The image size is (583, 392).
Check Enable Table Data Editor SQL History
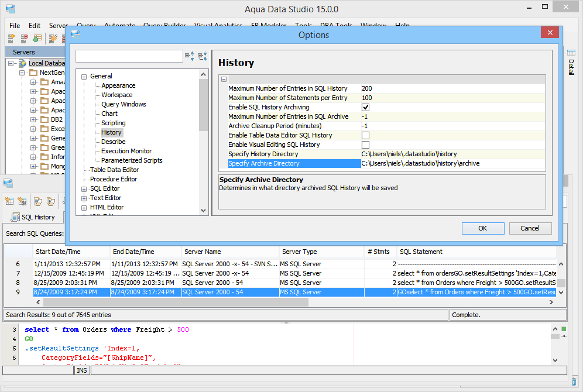(x=365, y=135)
